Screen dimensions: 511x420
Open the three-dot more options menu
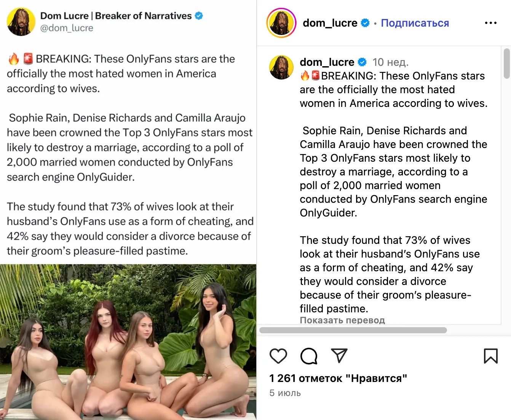(x=490, y=23)
